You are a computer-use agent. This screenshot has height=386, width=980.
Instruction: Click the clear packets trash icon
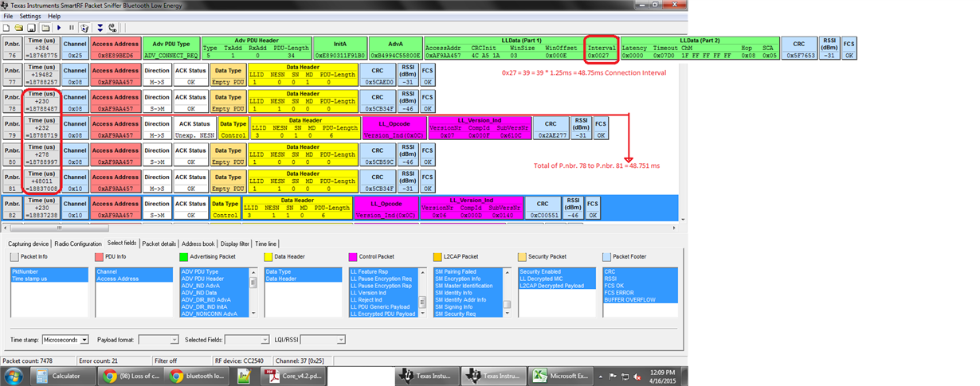coord(84,28)
